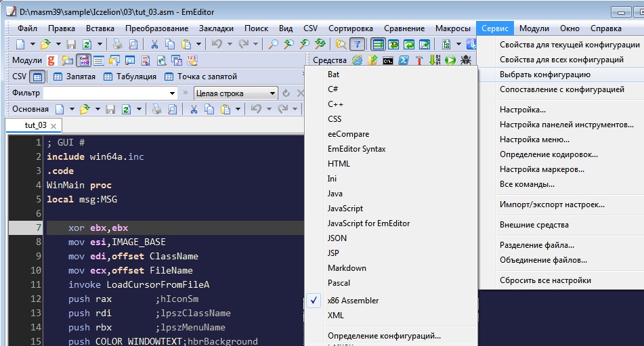Choose JavaScript from the configuration list
The height and width of the screenshot is (346, 644).
pyautogui.click(x=345, y=209)
